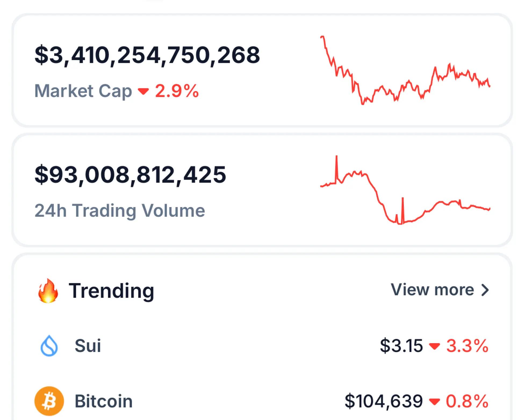Open the 24h Trading Volume sparkline chart
Screen dimensions: 532x420
[405, 190]
